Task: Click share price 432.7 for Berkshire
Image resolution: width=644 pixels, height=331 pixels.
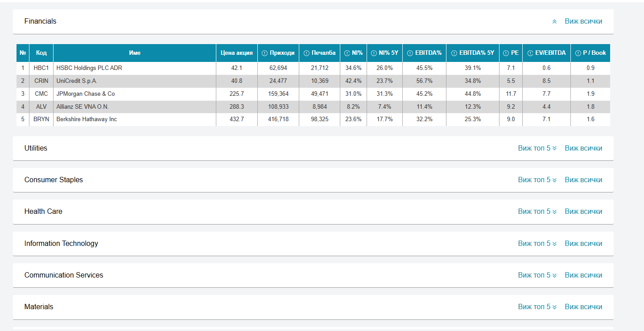Action: 237,119
